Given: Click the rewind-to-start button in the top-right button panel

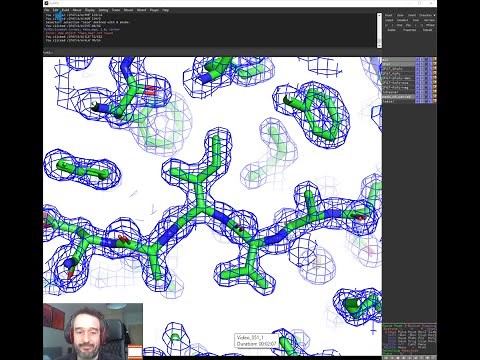Looking at the screenshot, I should coord(386,25).
